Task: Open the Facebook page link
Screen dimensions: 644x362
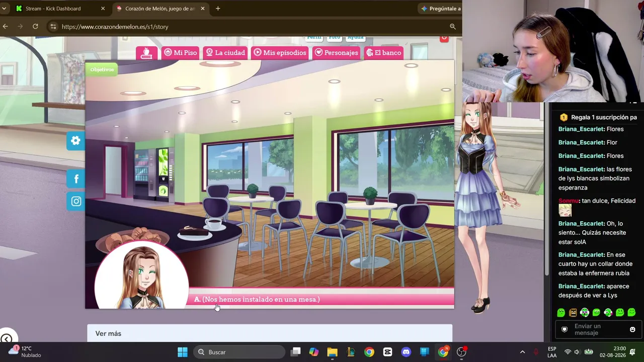Action: coord(76,179)
